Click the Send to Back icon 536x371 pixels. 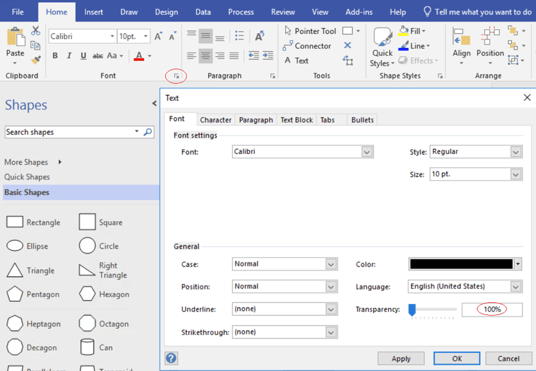[513, 45]
